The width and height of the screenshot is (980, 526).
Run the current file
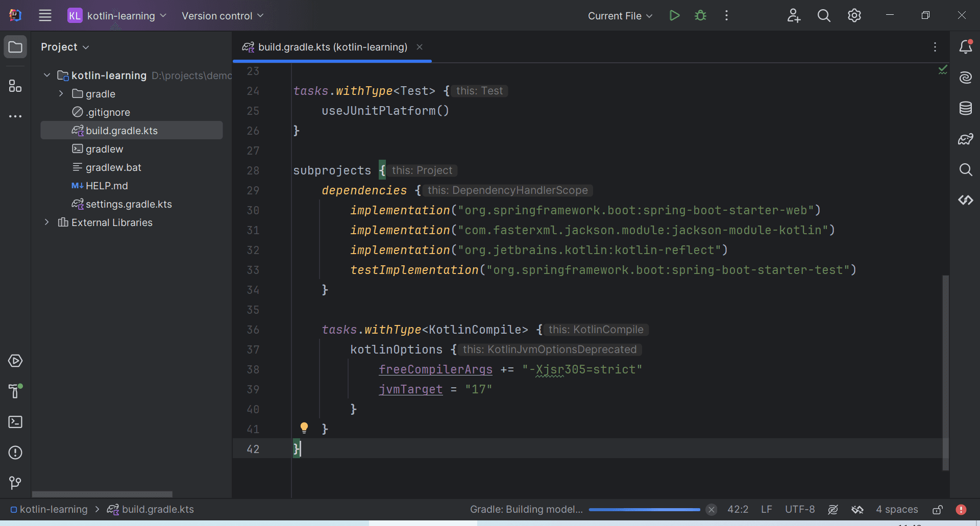(674, 15)
